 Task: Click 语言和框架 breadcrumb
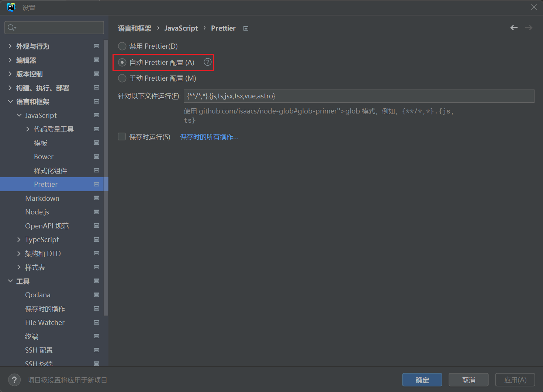click(135, 28)
